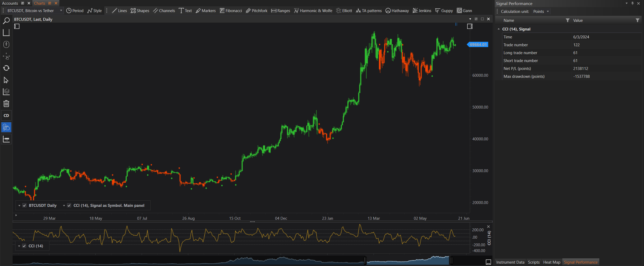Open the Fibonacci tools in toolbar

[x=231, y=11]
